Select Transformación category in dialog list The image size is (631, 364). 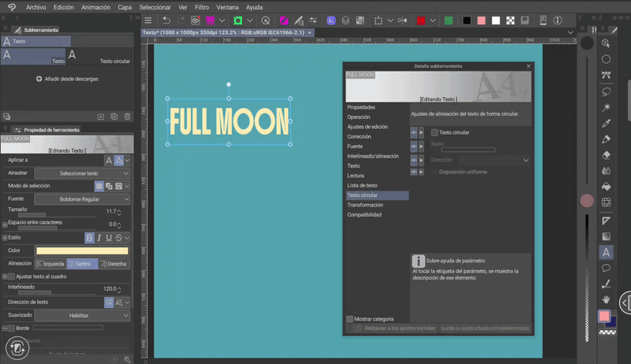pos(364,204)
